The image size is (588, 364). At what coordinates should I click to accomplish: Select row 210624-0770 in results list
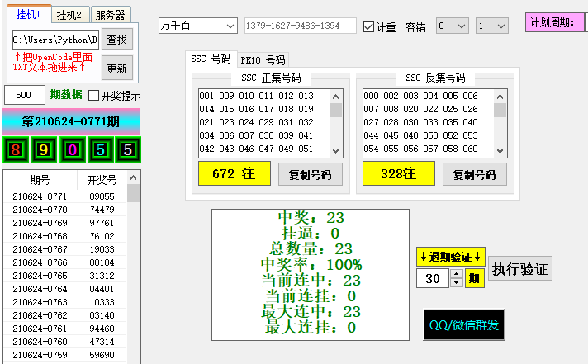click(65, 210)
